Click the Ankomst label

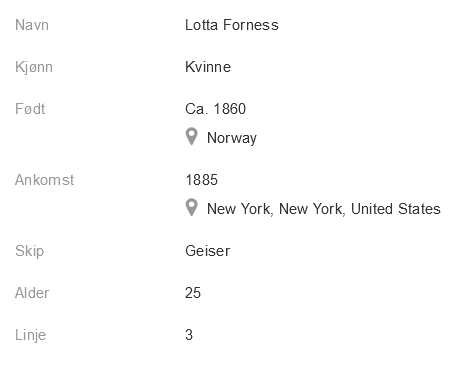click(44, 180)
